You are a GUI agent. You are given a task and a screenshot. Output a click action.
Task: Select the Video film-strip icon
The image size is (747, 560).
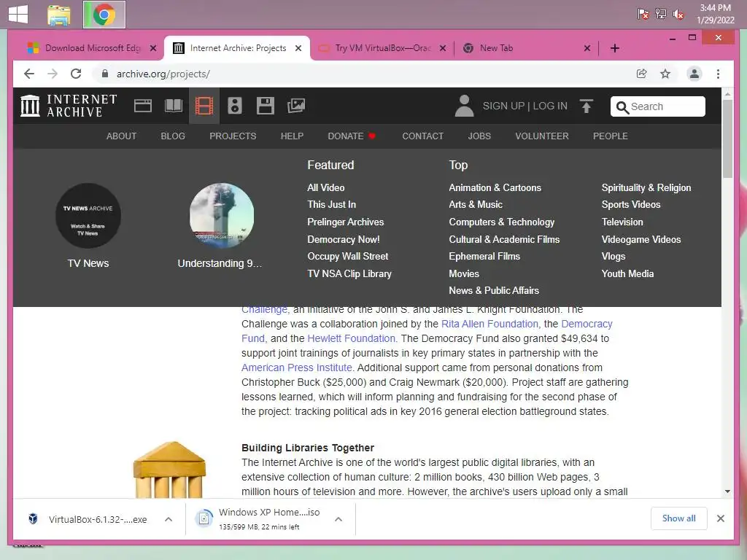(x=204, y=106)
